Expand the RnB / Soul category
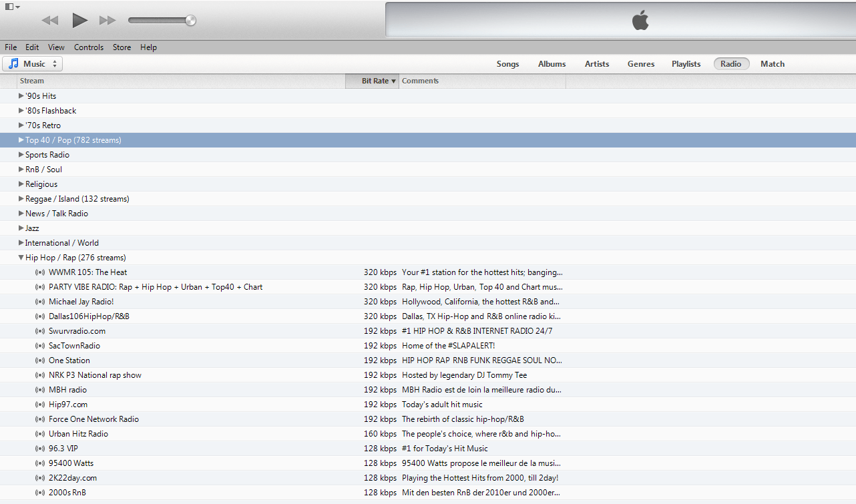This screenshot has width=856, height=504. pos(21,170)
